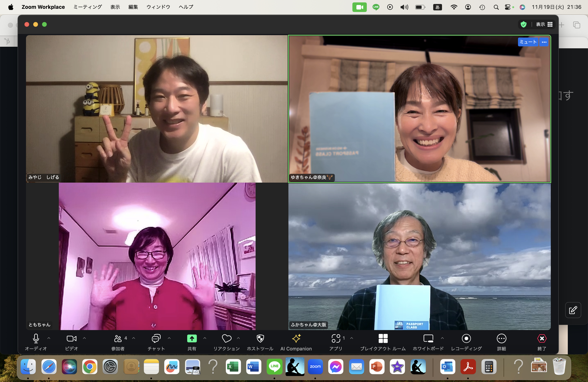Expand video options caret beside camera

(x=84, y=338)
